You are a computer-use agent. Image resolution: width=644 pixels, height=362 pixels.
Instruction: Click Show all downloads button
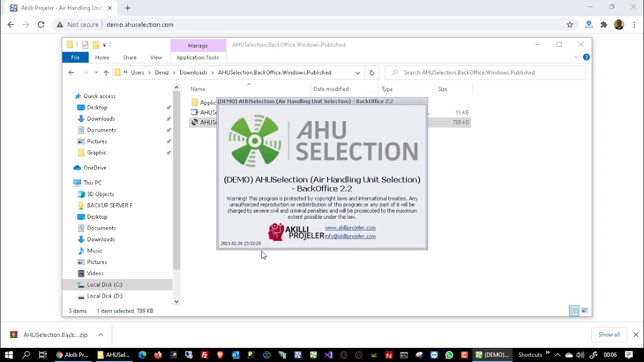tap(609, 335)
